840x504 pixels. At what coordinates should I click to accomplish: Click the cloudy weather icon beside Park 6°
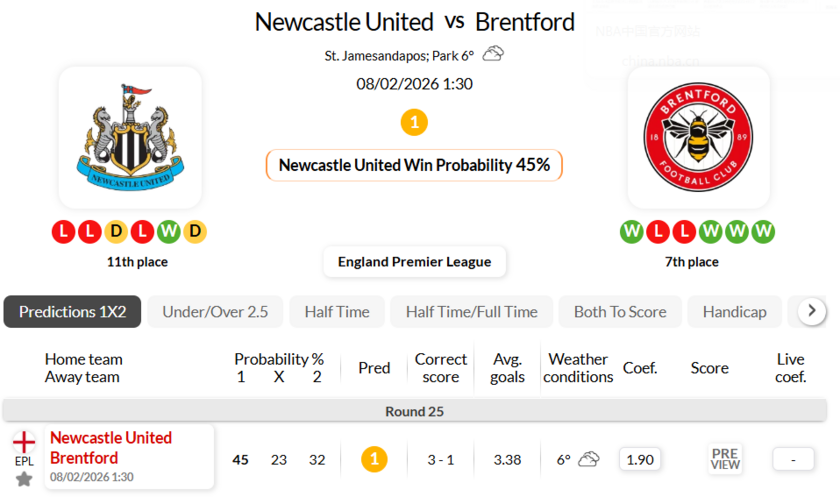493,54
